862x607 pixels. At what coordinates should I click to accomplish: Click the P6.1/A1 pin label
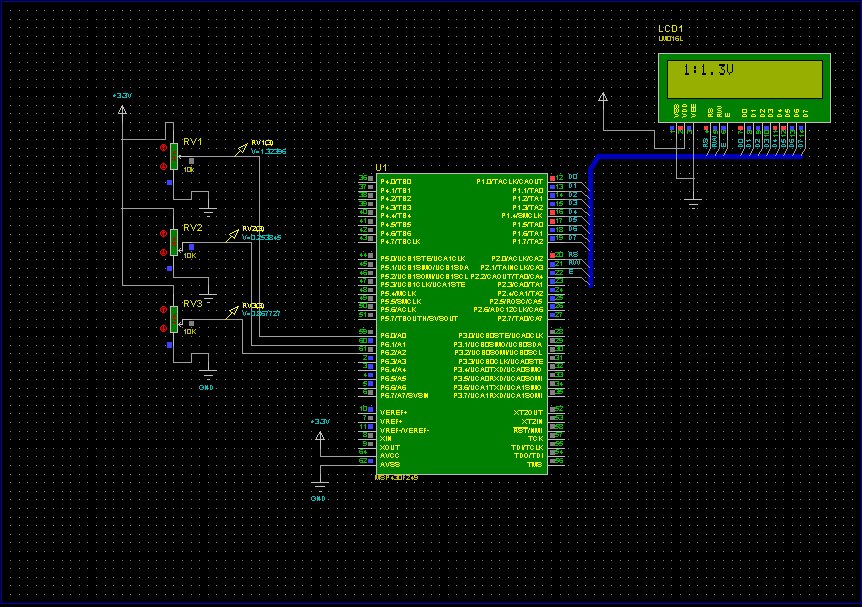(393, 344)
